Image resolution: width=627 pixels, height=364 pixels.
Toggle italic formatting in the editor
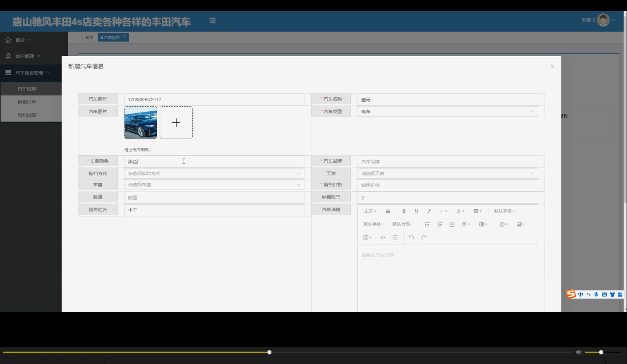pyautogui.click(x=429, y=211)
